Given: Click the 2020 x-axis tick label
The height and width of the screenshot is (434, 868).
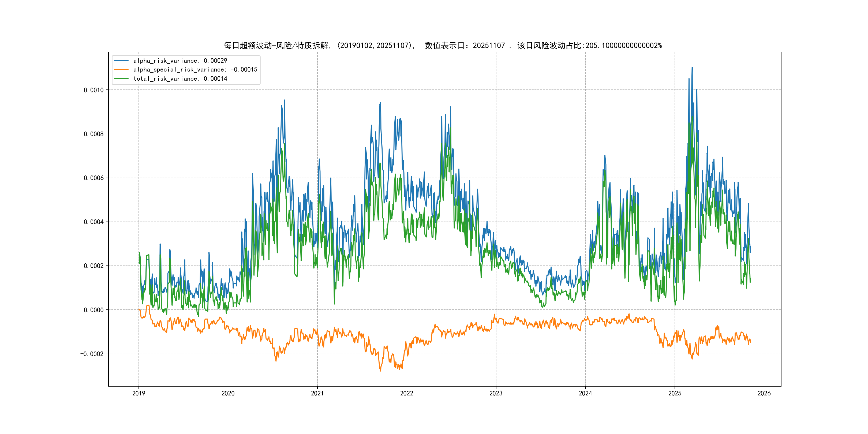Looking at the screenshot, I should coord(228,393).
